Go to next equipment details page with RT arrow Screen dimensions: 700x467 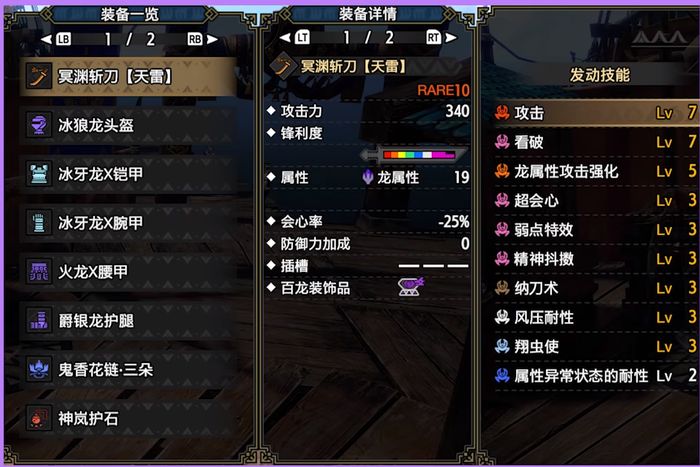pos(442,38)
